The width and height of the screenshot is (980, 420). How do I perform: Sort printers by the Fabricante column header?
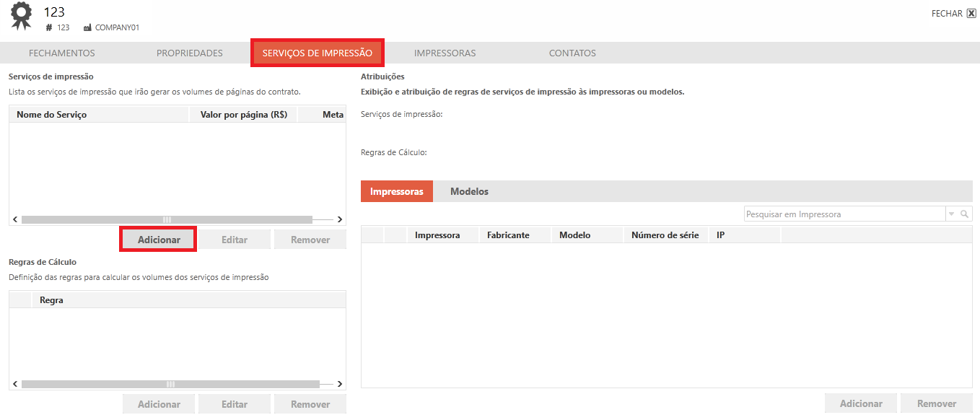point(508,235)
